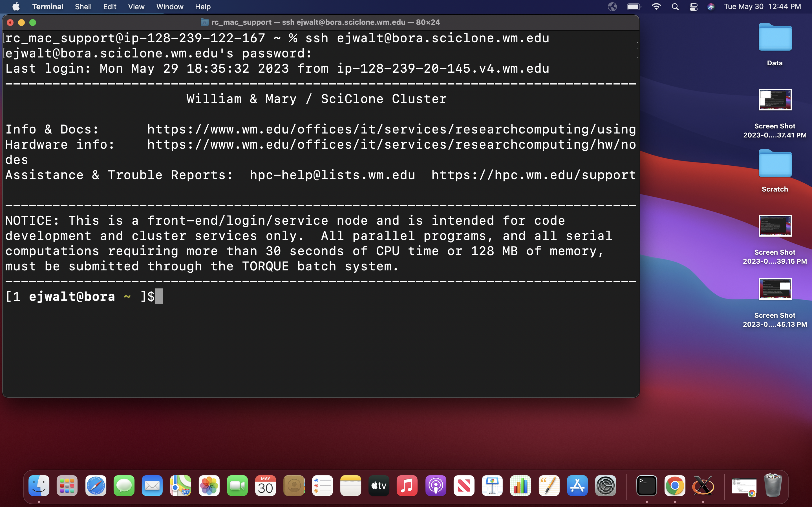Open Podcasts app in Dock
This screenshot has height=507, width=812.
(436, 486)
